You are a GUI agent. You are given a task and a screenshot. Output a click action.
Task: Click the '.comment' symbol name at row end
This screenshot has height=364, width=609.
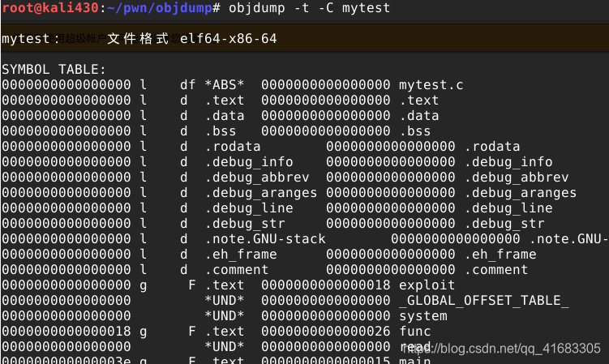[x=496, y=270]
